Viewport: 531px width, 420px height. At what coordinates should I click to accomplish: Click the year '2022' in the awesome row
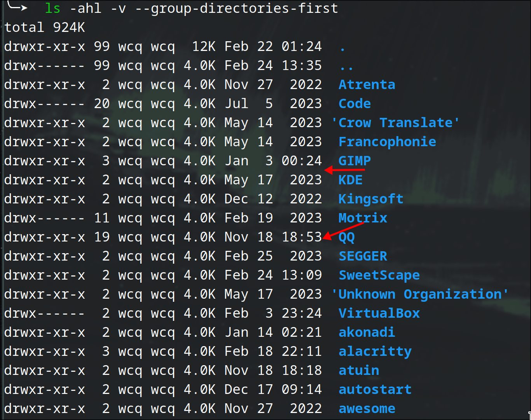(306, 408)
